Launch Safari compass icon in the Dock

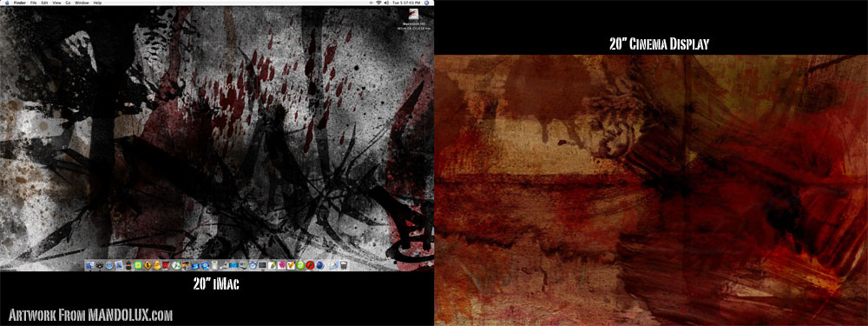pyautogui.click(x=109, y=265)
